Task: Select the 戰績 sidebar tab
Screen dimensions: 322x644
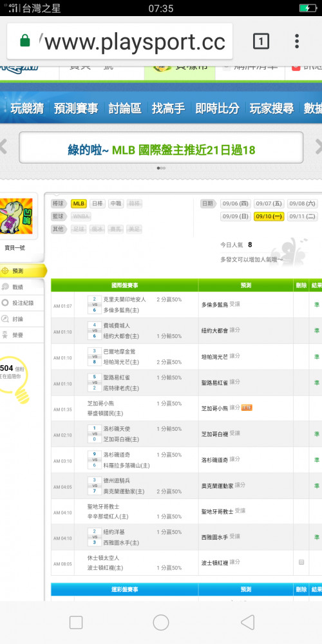Action: coord(22,287)
